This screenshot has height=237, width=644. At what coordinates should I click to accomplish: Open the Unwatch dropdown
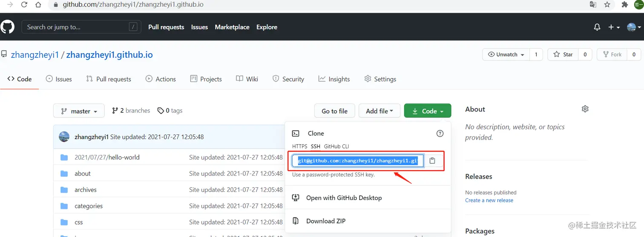506,54
